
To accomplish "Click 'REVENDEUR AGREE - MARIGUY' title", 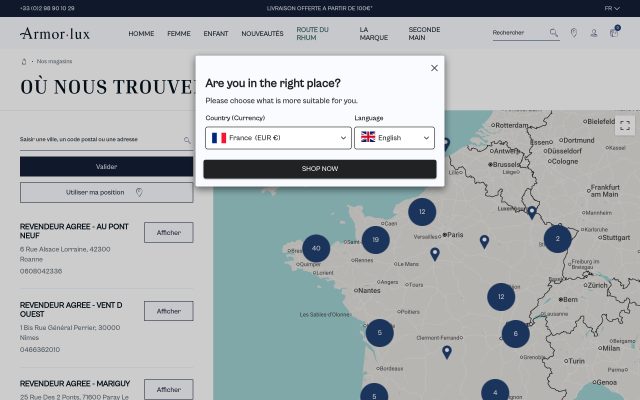I will click(x=75, y=384).
